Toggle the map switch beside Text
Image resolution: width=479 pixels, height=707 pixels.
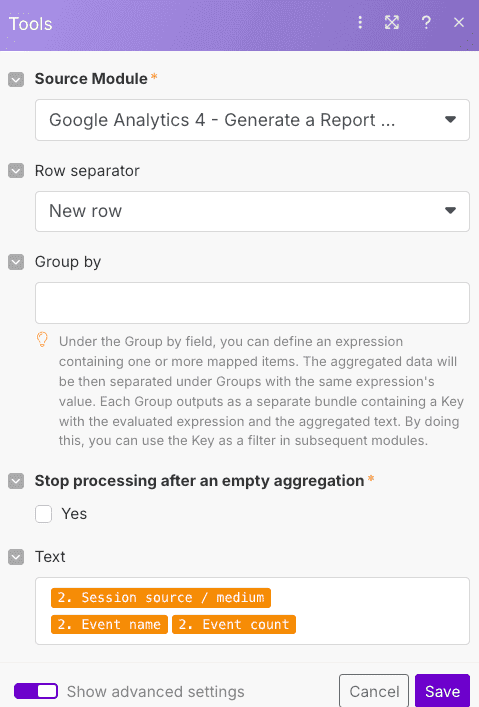point(16,557)
